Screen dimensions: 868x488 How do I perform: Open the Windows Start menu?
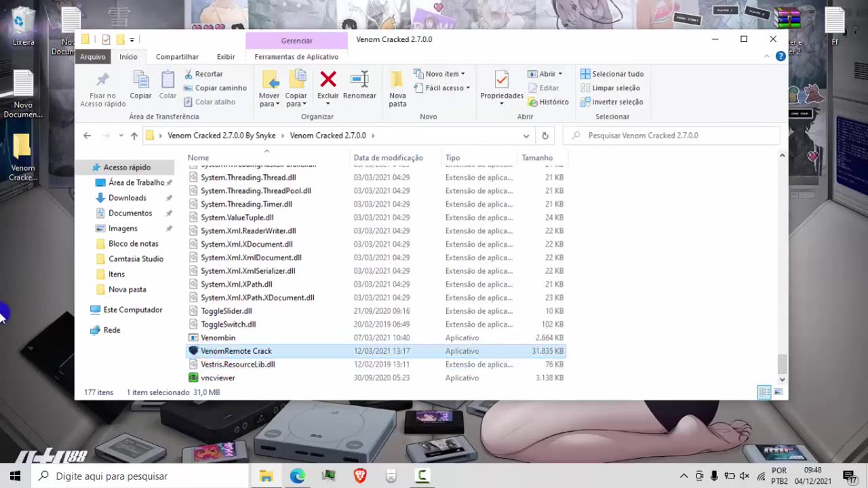tap(15, 476)
